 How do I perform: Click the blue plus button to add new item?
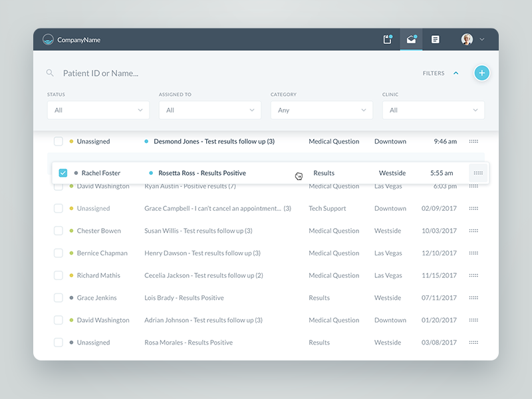(x=481, y=72)
